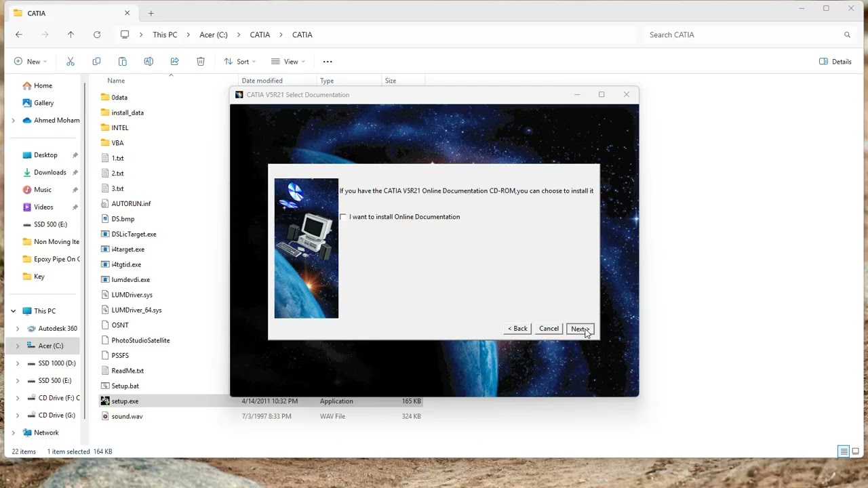
Task: Select the Cut icon in the toolbar
Action: point(70,61)
